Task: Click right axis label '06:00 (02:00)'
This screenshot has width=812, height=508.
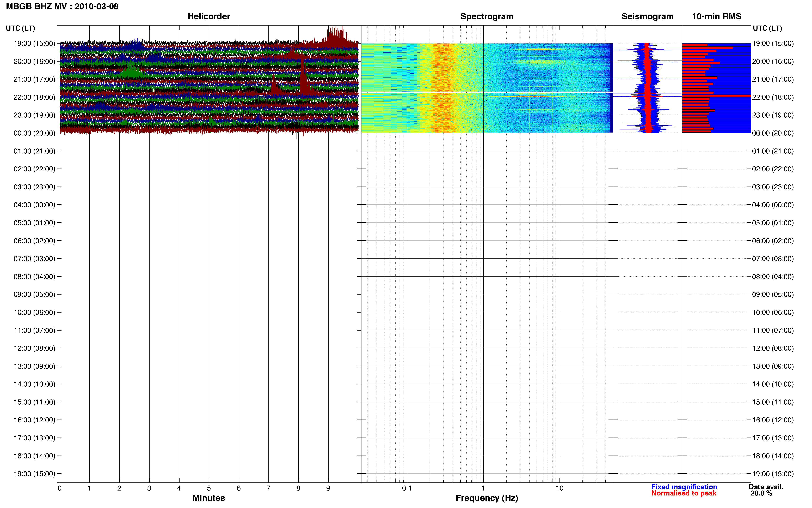Action: pos(773,241)
